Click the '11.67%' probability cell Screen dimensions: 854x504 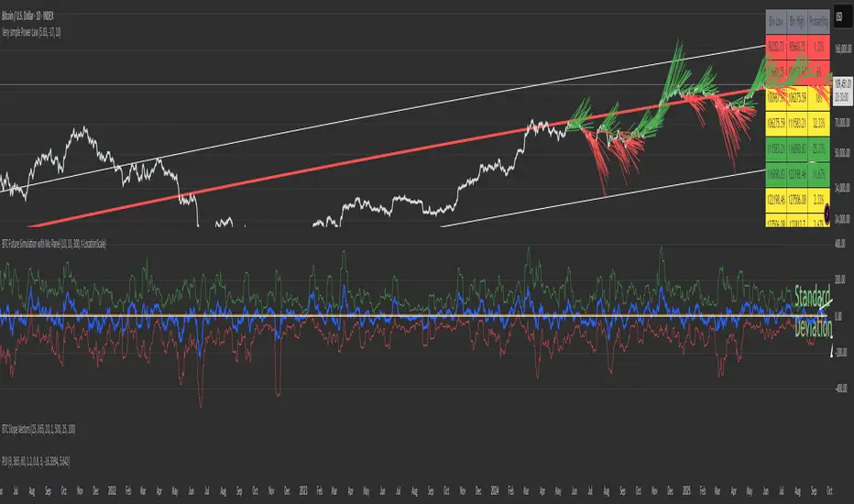[x=818, y=174]
